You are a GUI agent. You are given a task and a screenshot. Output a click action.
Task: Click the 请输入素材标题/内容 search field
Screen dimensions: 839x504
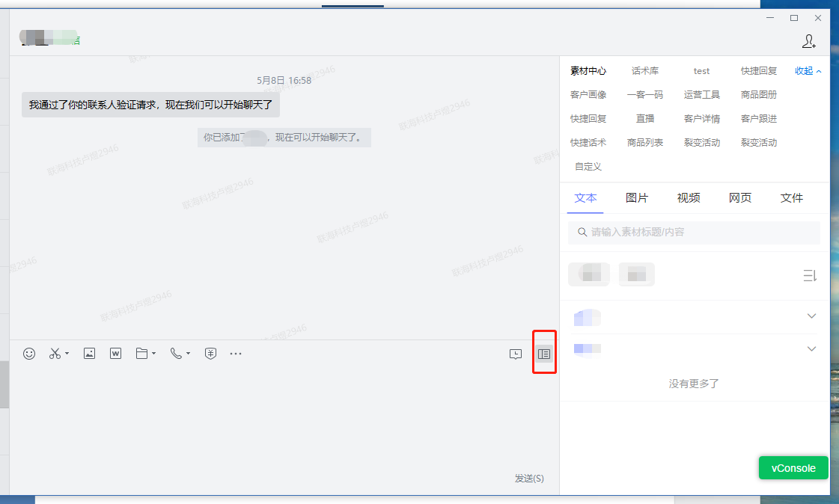tap(694, 233)
